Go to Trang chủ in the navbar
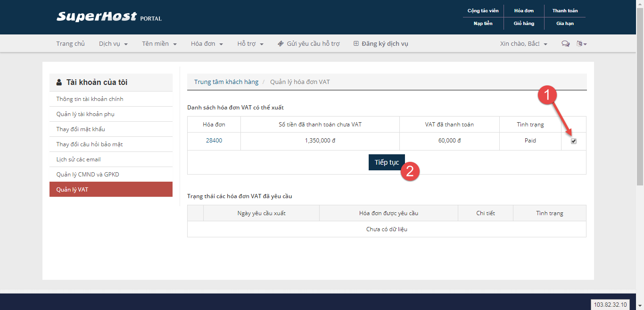644x310 pixels. pyautogui.click(x=71, y=44)
